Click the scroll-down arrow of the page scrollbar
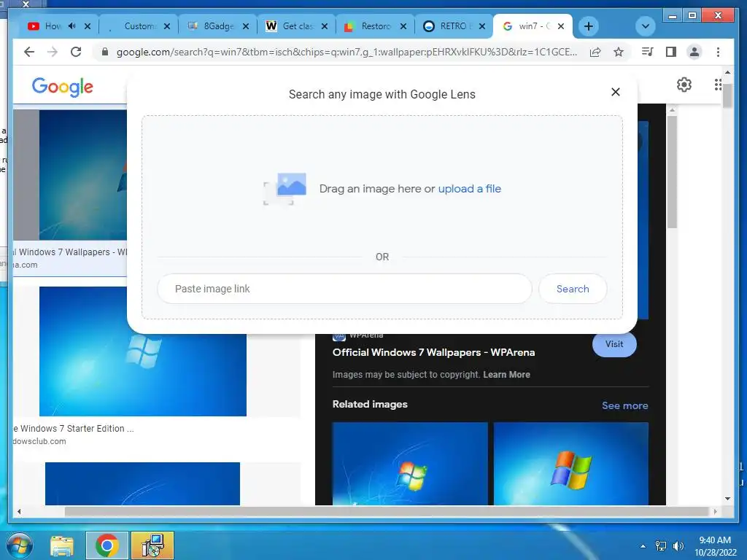The image size is (747, 560). [727, 499]
